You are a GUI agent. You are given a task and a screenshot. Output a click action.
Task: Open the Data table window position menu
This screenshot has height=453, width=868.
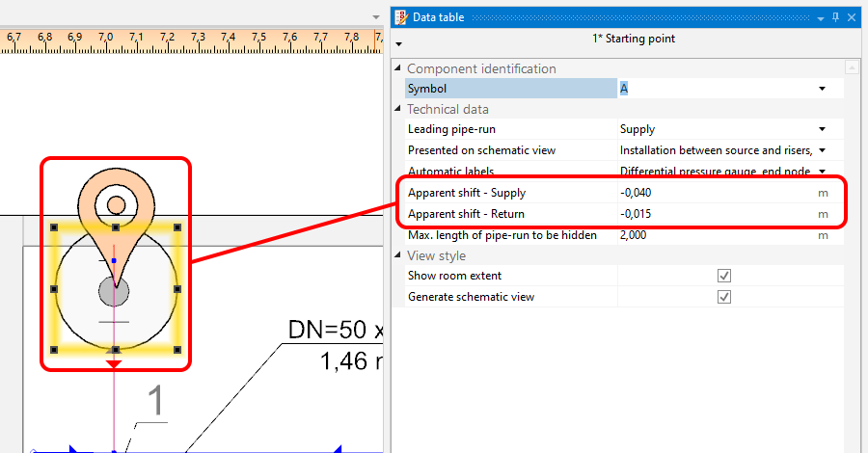coord(820,17)
